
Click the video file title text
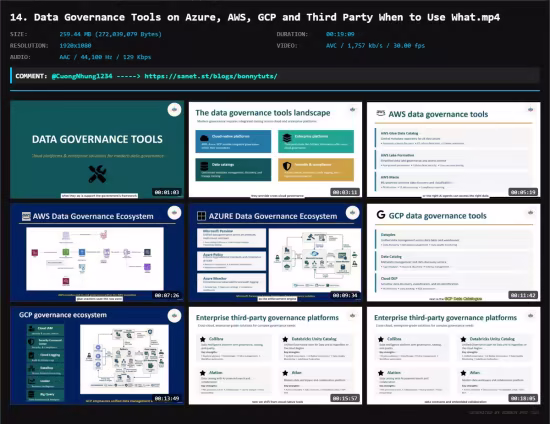point(255,17)
